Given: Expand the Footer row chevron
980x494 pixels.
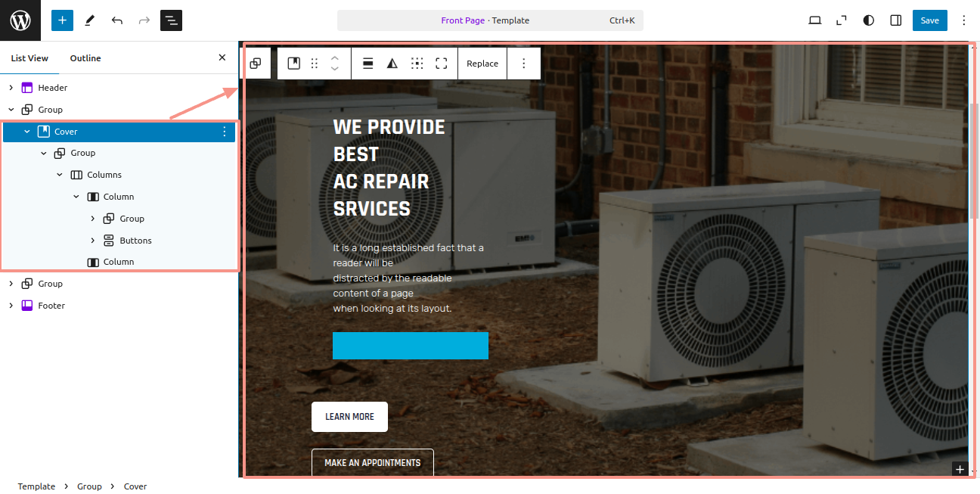Looking at the screenshot, I should 11,306.
